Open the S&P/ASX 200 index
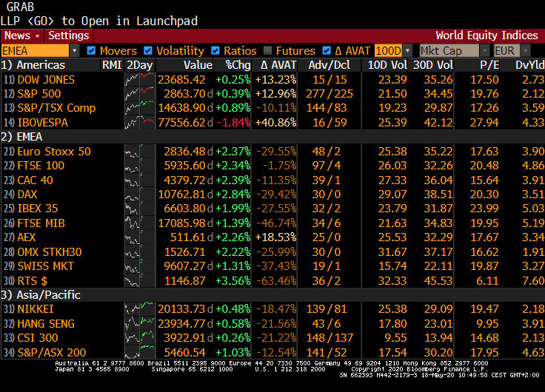The width and height of the screenshot is (545, 392). [51, 352]
